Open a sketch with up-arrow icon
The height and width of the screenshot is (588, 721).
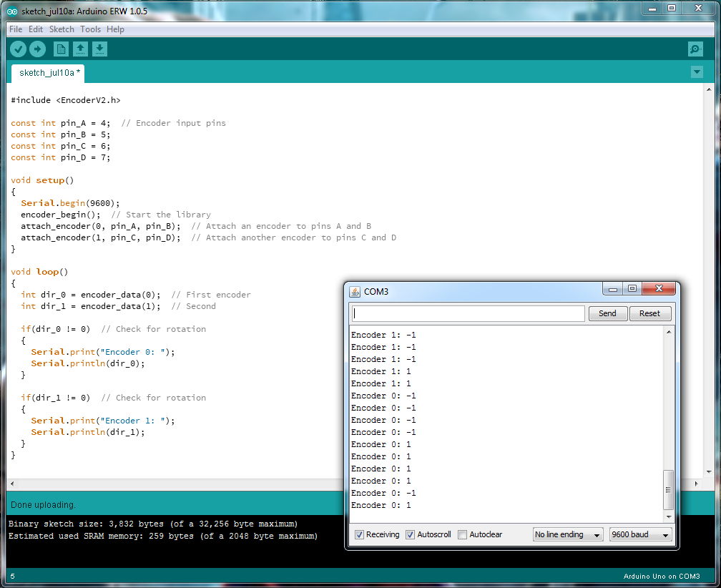80,49
